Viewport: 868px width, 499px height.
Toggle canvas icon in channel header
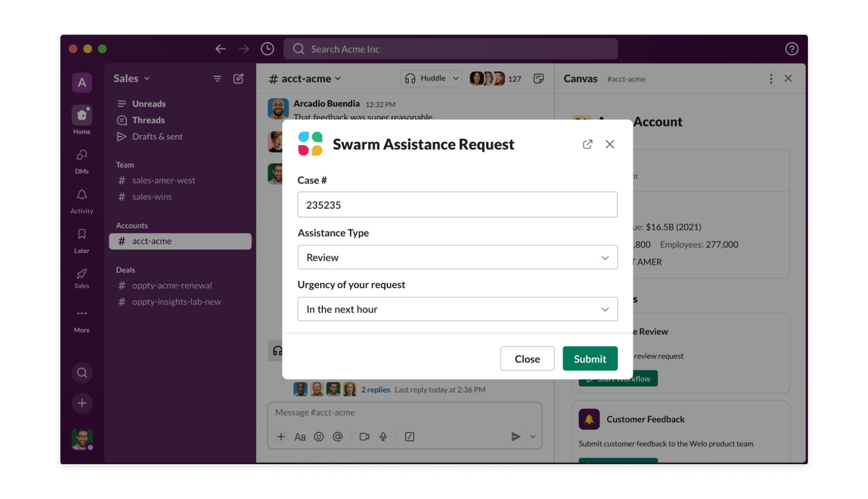[x=539, y=79]
